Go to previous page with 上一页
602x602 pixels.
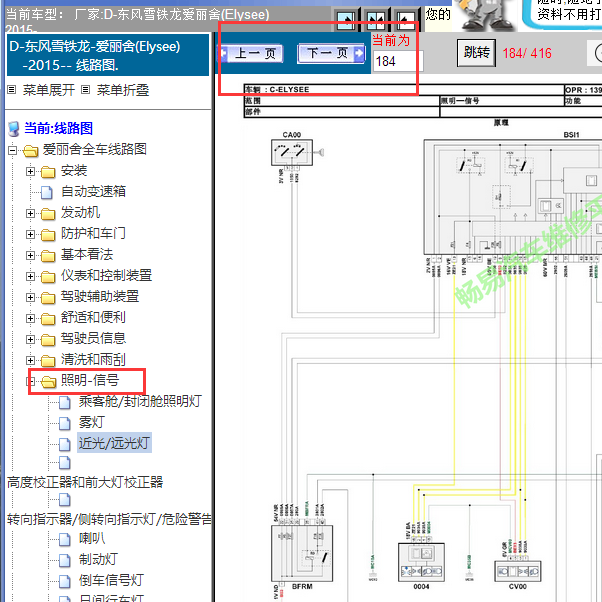[x=252, y=53]
